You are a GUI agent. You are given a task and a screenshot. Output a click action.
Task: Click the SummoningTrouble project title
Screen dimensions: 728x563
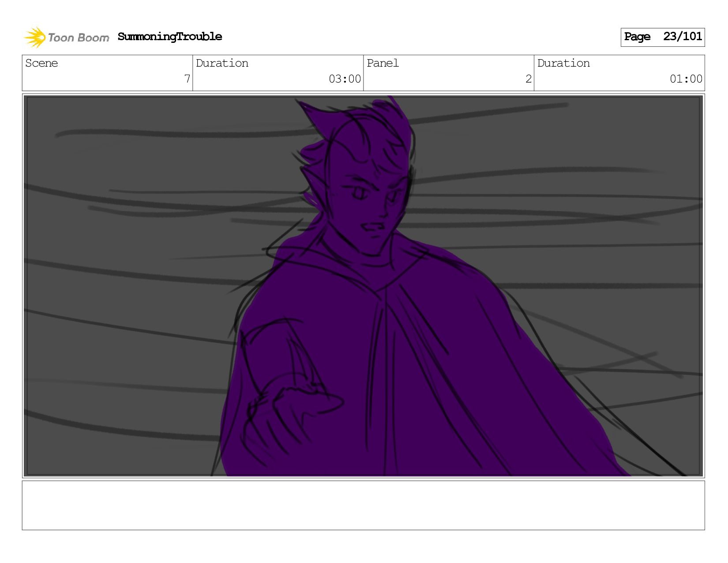tap(170, 37)
